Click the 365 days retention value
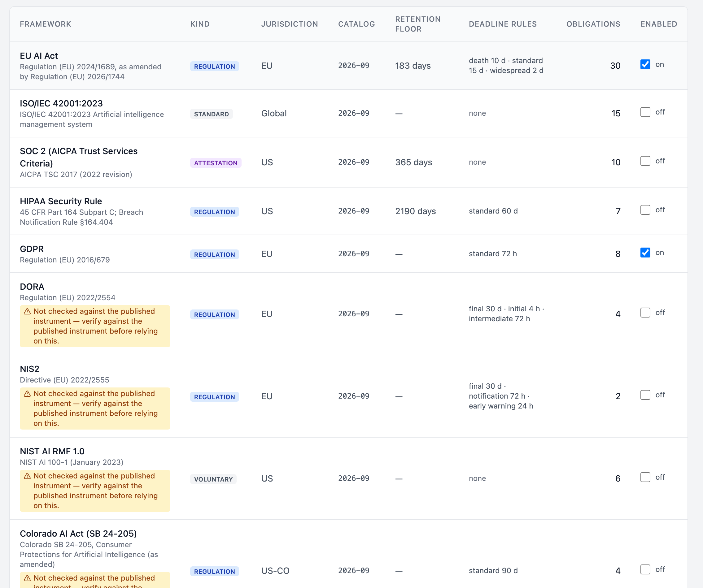The image size is (703, 588). point(413,162)
